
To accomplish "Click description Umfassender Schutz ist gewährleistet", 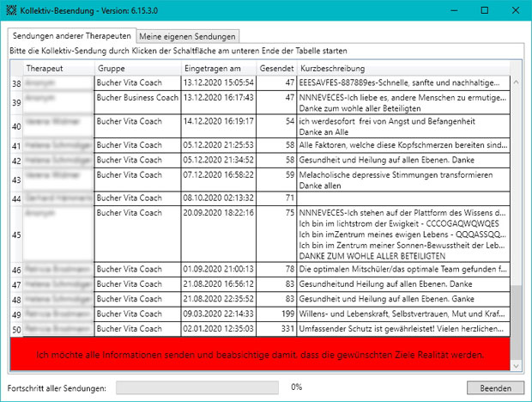I will (x=403, y=329).
